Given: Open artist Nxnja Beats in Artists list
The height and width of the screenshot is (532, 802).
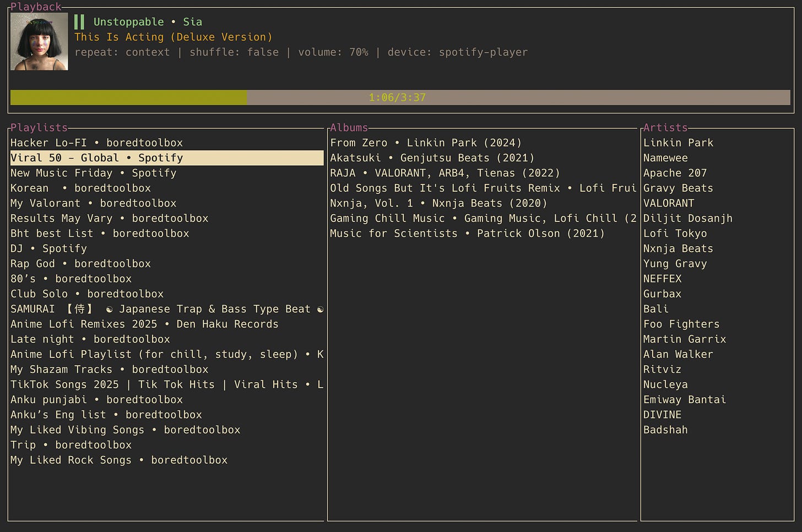Looking at the screenshot, I should point(678,248).
